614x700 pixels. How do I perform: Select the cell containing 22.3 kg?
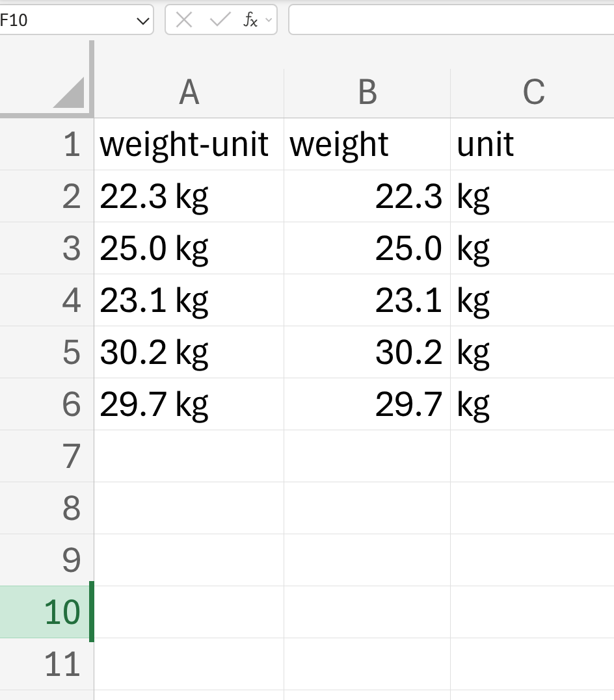click(189, 196)
